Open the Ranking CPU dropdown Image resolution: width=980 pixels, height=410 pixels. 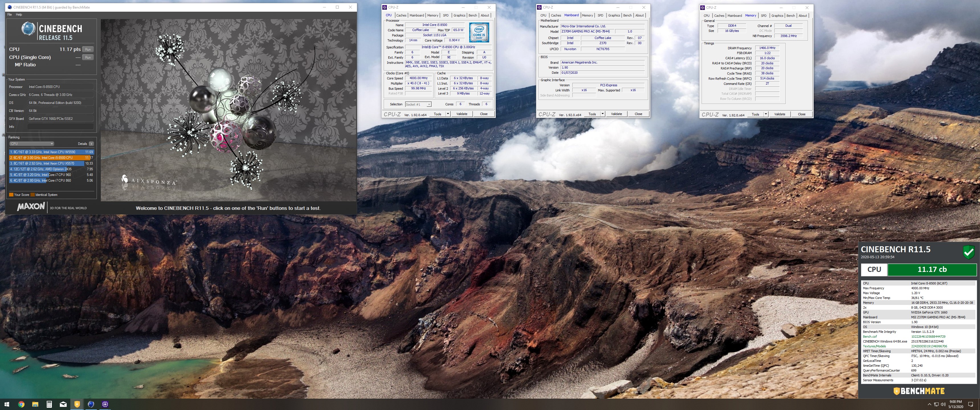click(x=32, y=144)
